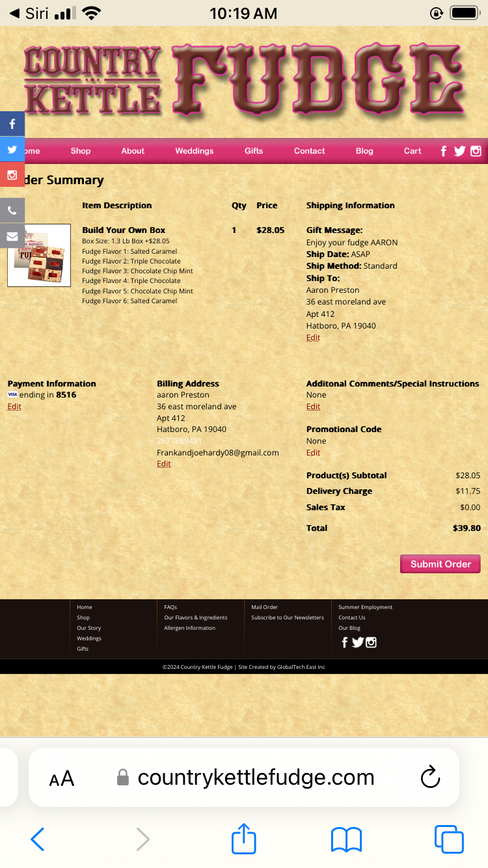
Task: Return to Siri via back arrow
Action: [x=29, y=13]
